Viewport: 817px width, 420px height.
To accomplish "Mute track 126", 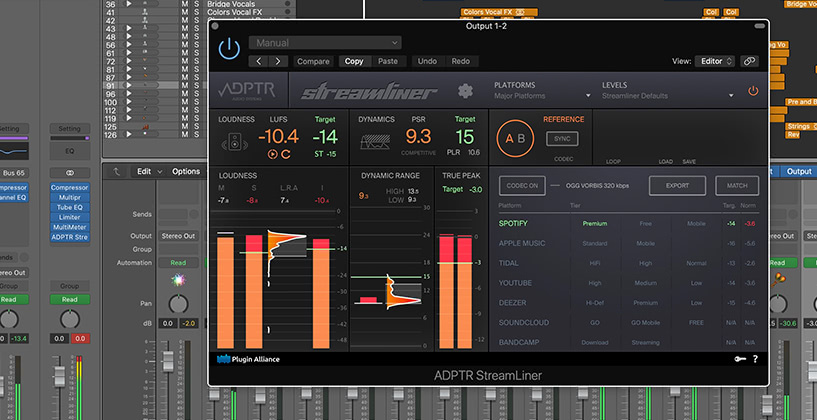I will tap(184, 134).
